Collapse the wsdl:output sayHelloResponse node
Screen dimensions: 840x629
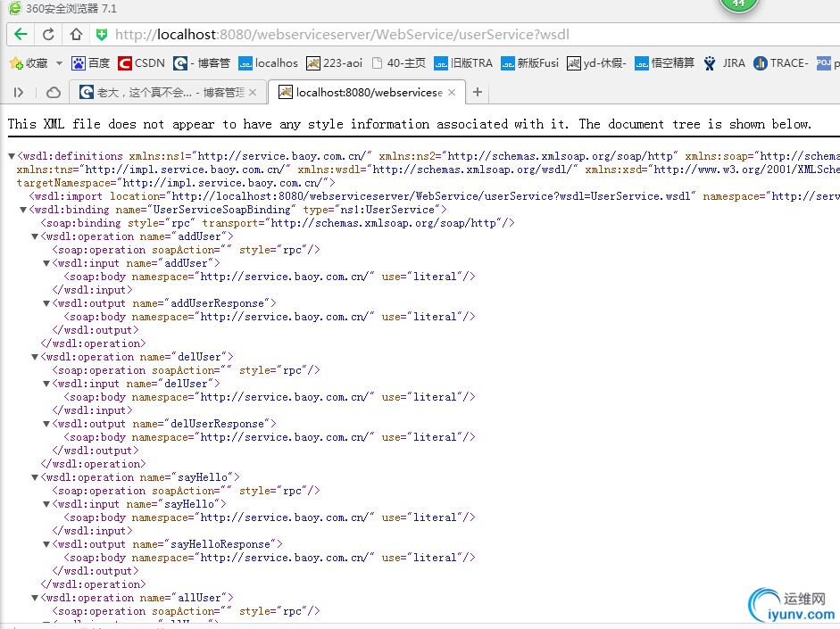[46, 544]
